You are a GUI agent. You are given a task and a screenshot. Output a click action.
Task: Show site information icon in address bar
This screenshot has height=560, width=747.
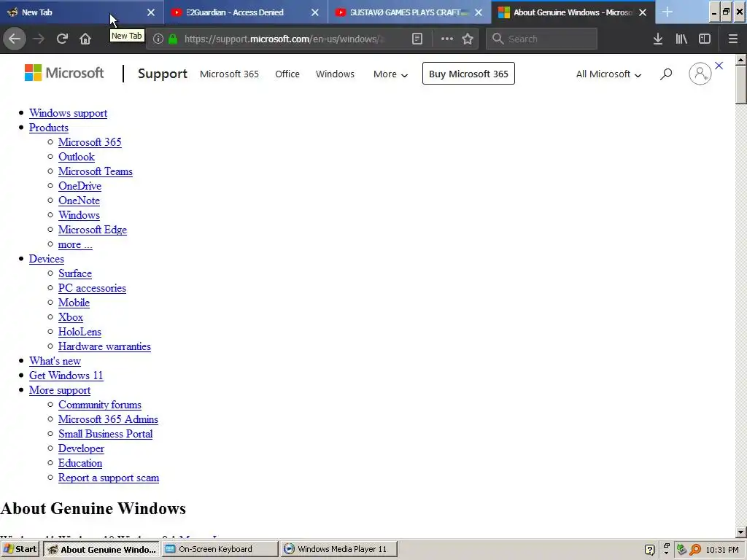(x=158, y=39)
